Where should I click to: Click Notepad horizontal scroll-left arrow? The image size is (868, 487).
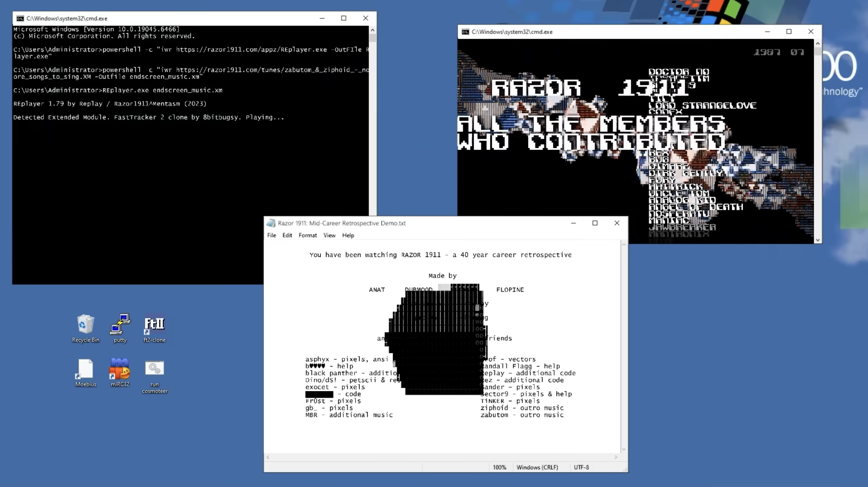point(268,457)
